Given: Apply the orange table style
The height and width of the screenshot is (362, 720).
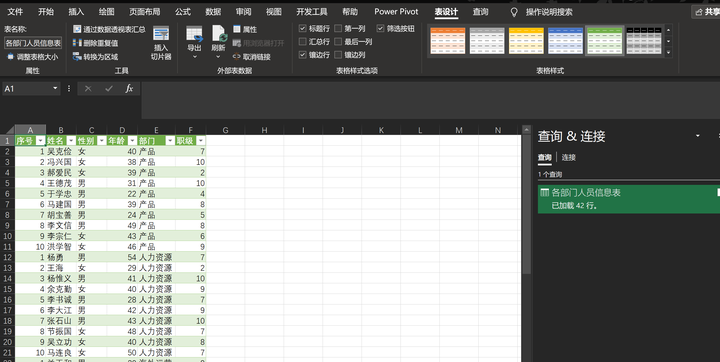Looking at the screenshot, I should click(448, 41).
